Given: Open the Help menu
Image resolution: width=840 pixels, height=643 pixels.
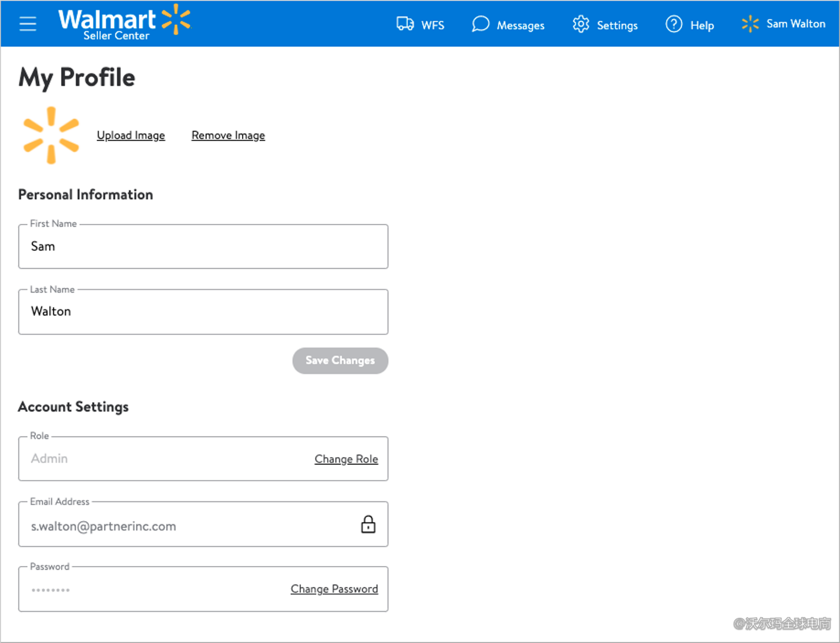Looking at the screenshot, I should point(690,25).
